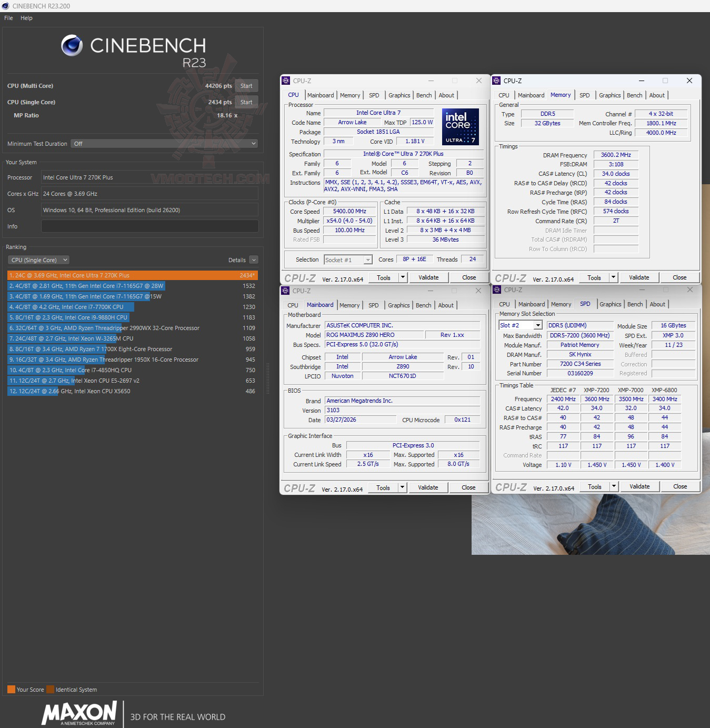Click the Close button in the CPU tab window
The height and width of the screenshot is (728, 710).
(469, 277)
